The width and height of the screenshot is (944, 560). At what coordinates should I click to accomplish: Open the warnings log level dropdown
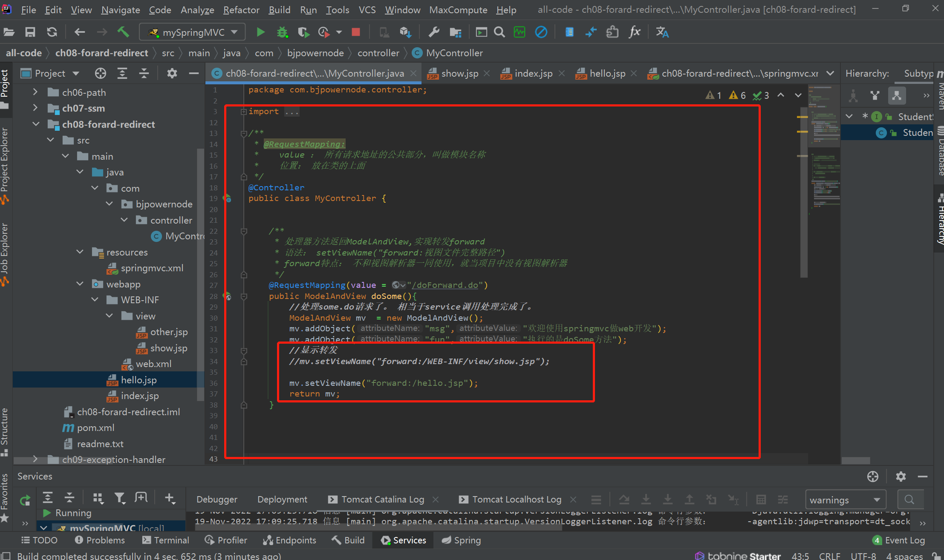[845, 500]
